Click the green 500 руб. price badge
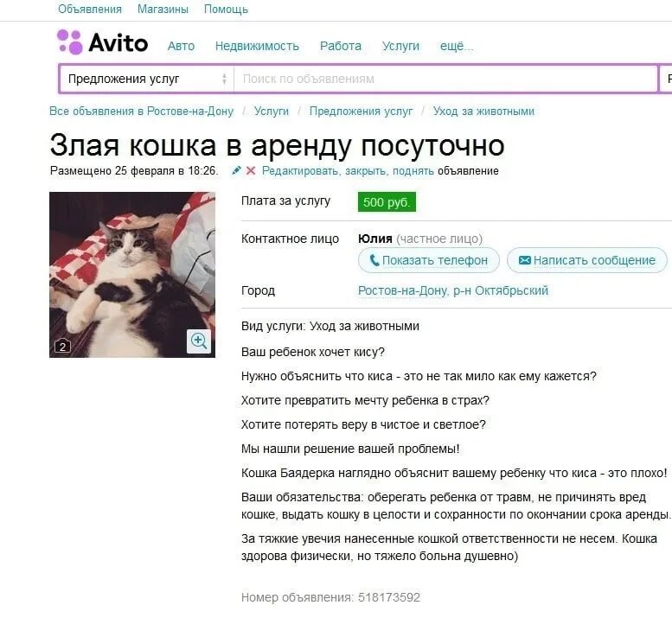The width and height of the screenshot is (672, 618). tap(387, 202)
